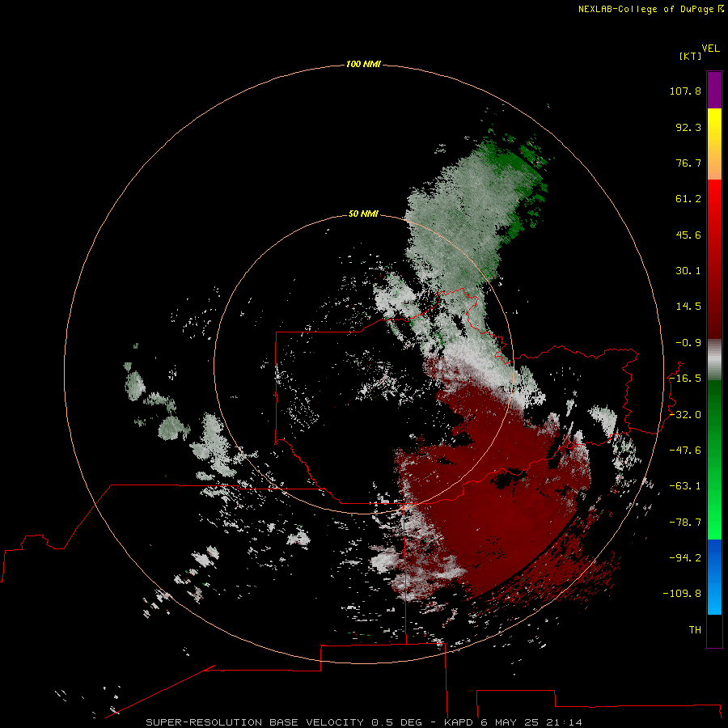
Task: Click the 76.7 legend value
Action: coord(688,163)
